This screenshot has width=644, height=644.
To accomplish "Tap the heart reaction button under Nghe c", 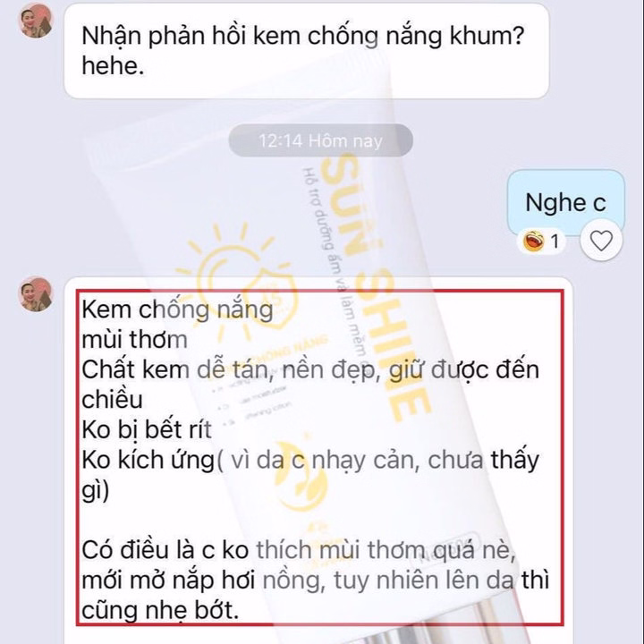I will pyautogui.click(x=601, y=241).
